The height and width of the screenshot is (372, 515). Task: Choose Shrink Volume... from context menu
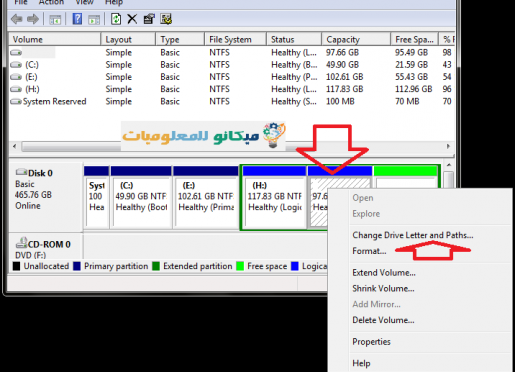click(x=383, y=288)
